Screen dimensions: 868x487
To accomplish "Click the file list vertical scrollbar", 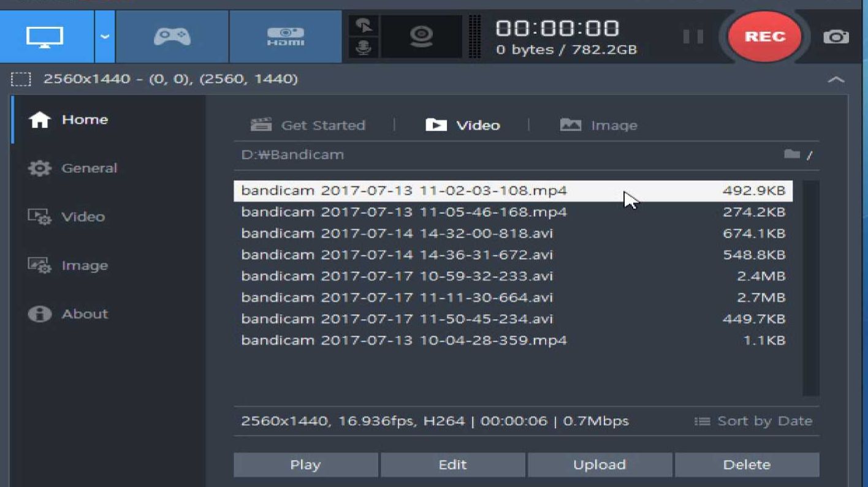I will pyautogui.click(x=811, y=288).
